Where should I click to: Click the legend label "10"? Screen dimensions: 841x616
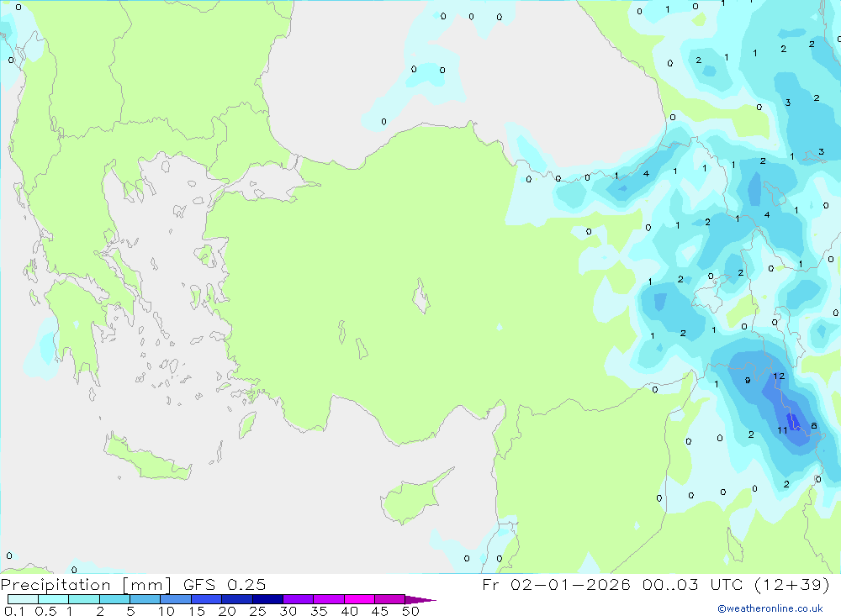pyautogui.click(x=167, y=611)
